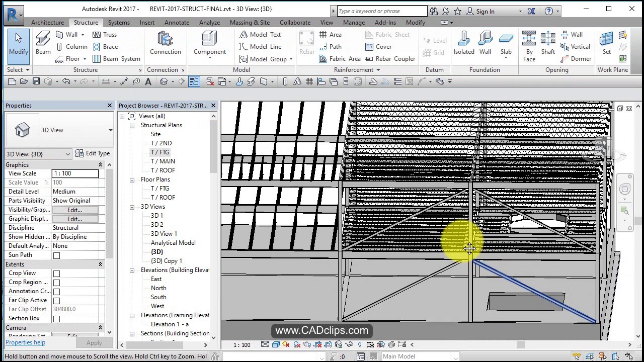Select the Isolated foundation tool
This screenshot has height=362, width=644.
[x=464, y=43]
